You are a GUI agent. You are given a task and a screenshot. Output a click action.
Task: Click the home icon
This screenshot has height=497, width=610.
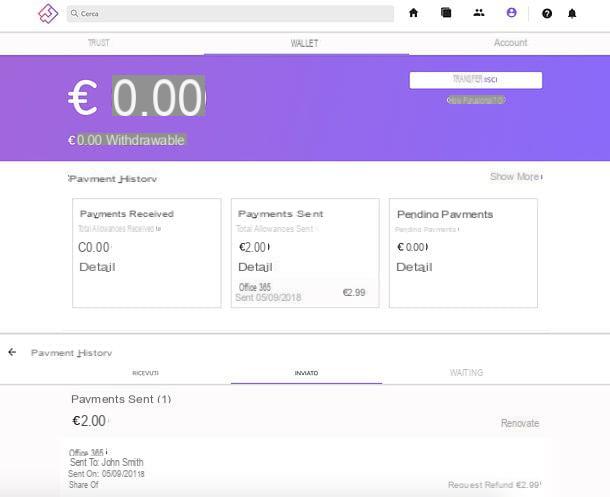414,14
